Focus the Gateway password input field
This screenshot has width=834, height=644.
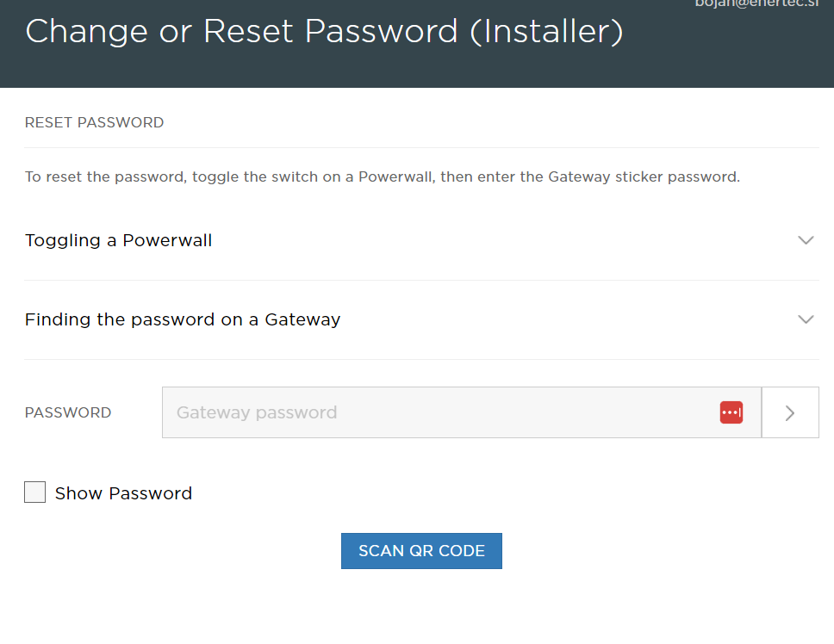pos(462,412)
